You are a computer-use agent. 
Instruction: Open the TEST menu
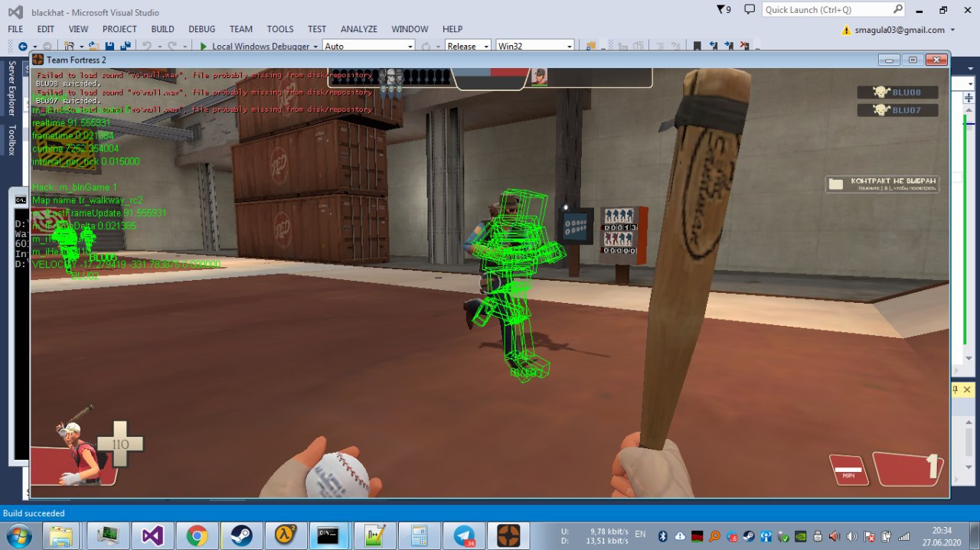point(317,29)
